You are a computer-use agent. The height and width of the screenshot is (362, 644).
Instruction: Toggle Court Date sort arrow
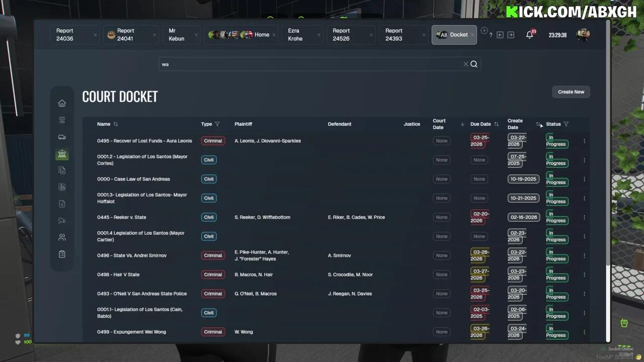click(x=462, y=124)
